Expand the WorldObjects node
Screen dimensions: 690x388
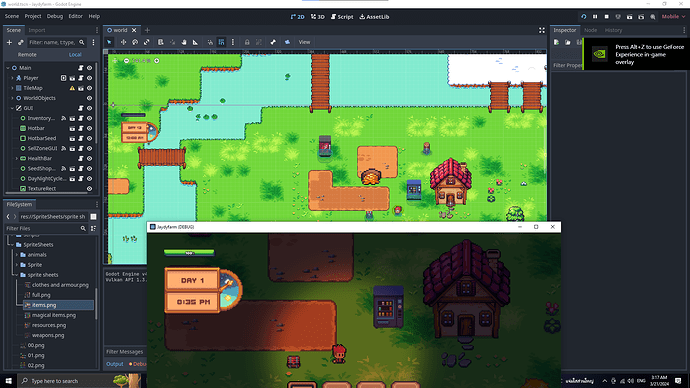12,98
